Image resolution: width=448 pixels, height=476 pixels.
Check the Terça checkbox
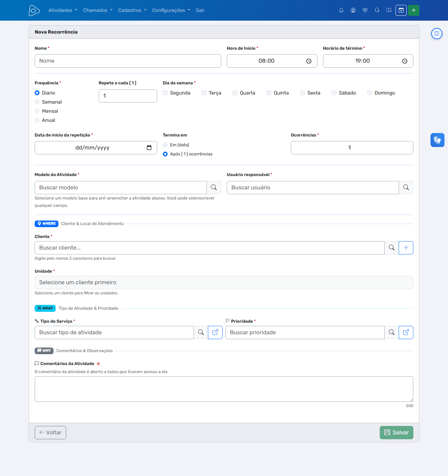[204, 93]
